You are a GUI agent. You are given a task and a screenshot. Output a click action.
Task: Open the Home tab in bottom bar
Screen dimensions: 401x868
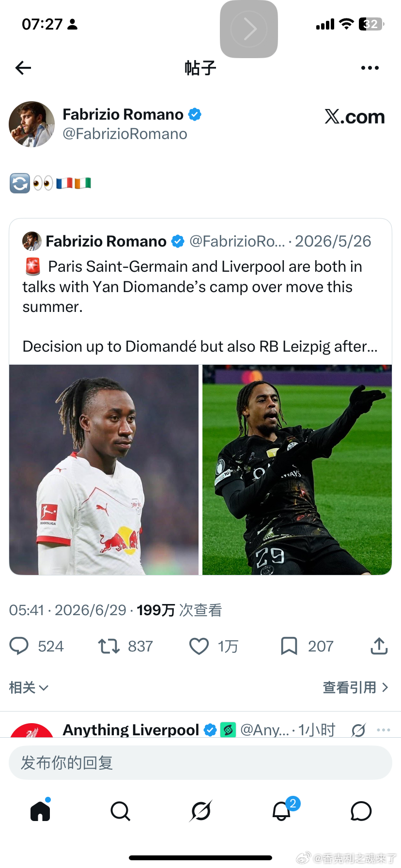coord(40,811)
